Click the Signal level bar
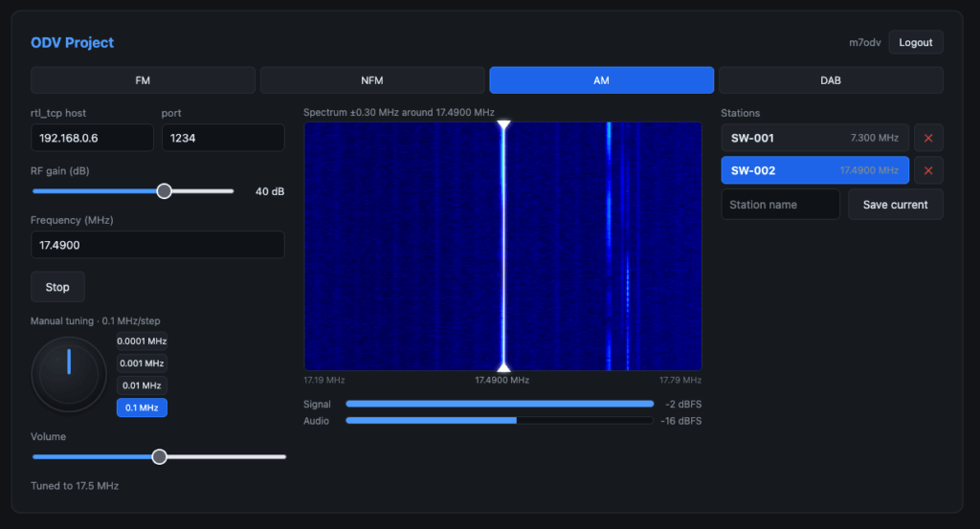The height and width of the screenshot is (529, 980). (x=500, y=404)
